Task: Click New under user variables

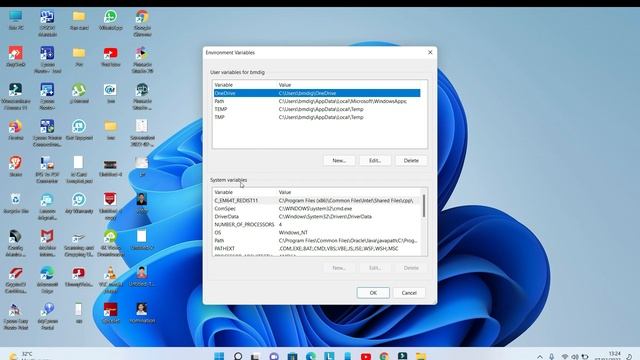Action: point(339,160)
